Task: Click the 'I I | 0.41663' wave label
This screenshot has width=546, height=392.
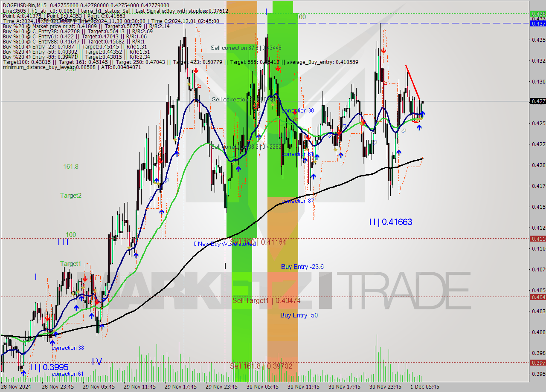Action: pyautogui.click(x=391, y=222)
